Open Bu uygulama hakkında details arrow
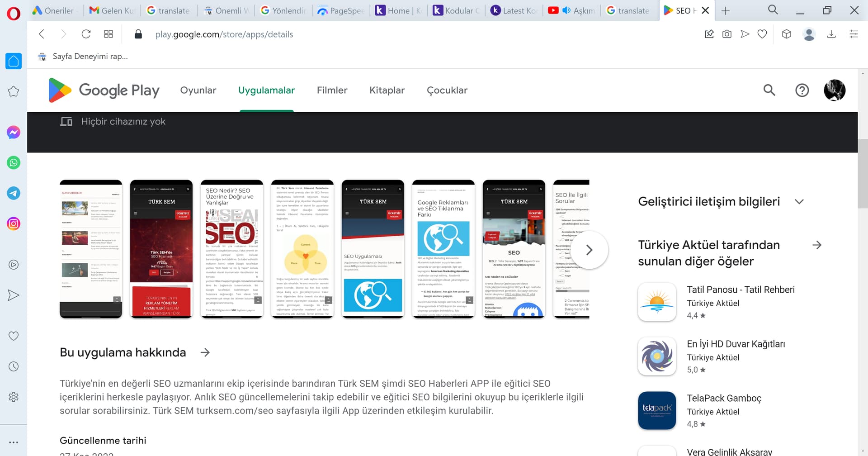This screenshot has width=868, height=456. (x=205, y=352)
